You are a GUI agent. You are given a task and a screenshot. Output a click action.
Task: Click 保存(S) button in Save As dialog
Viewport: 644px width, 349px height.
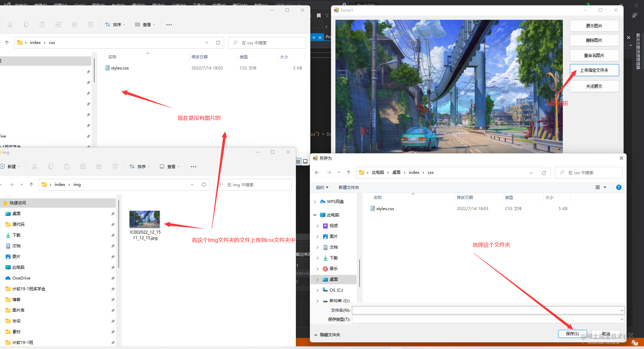click(572, 334)
